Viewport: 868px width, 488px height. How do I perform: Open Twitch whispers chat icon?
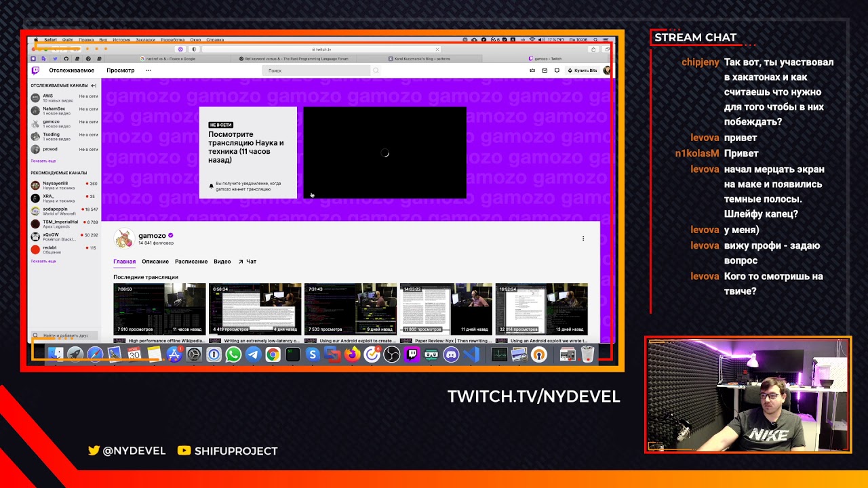click(557, 70)
